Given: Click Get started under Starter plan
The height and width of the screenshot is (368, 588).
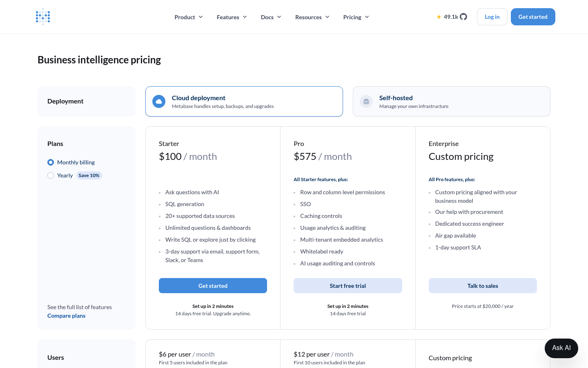Looking at the screenshot, I should coord(213,286).
